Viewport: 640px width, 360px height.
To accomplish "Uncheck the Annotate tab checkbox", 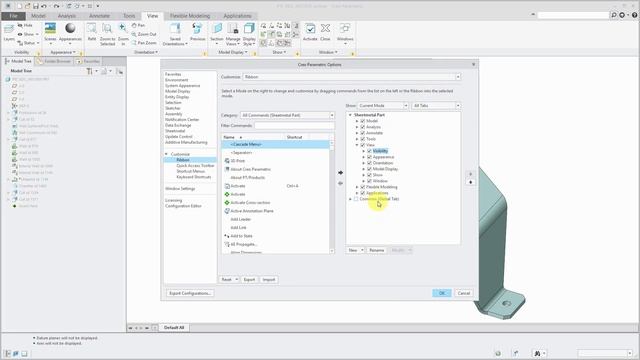I will (362, 133).
